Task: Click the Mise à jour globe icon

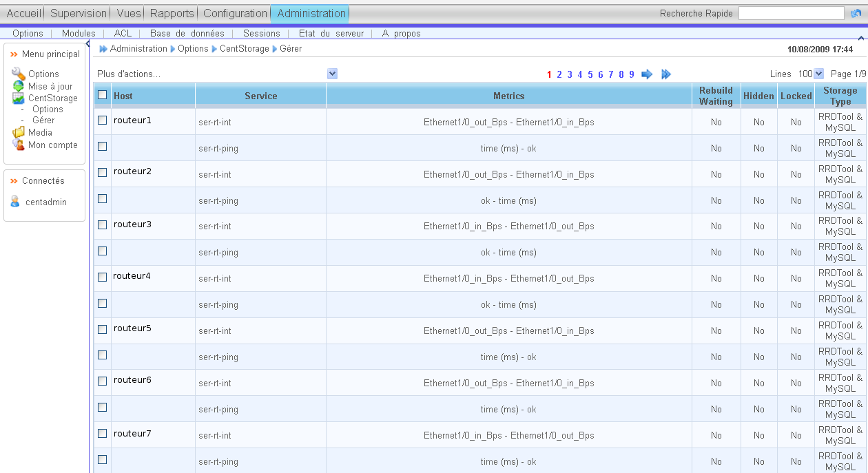Action: [19, 86]
